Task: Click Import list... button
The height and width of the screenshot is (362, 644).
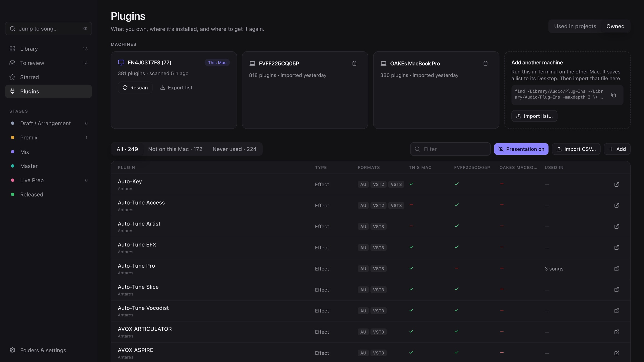Action: 534,116
